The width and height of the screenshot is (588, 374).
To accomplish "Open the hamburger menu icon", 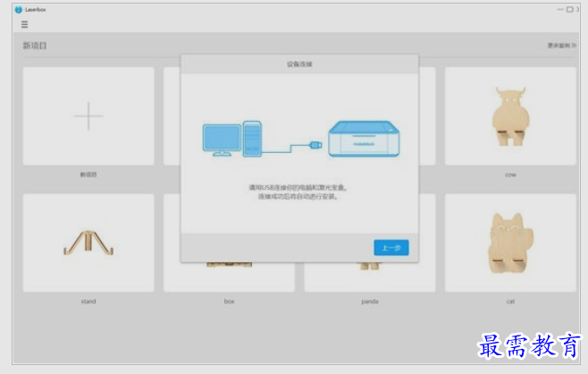I will [x=24, y=24].
